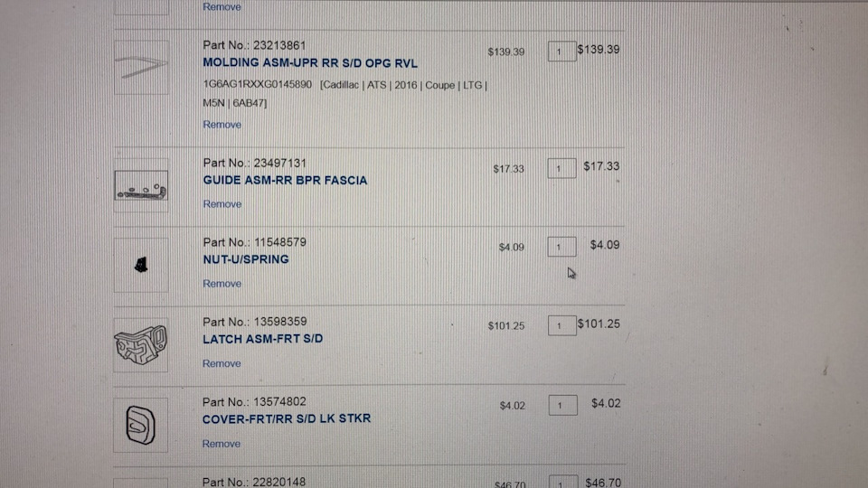Screen dimensions: 868x488
Task: Open the GUIDE ASM-RR BPR FASCIA link
Action: coord(285,181)
